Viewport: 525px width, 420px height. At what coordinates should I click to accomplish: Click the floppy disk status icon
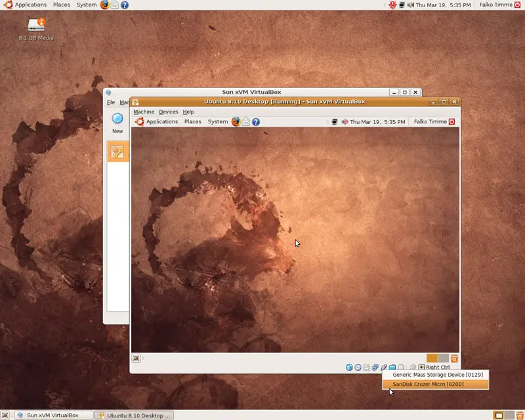click(367, 367)
